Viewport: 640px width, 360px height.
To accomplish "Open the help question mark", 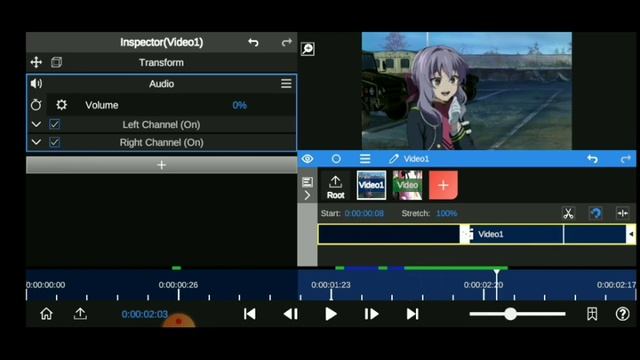I will (622, 314).
